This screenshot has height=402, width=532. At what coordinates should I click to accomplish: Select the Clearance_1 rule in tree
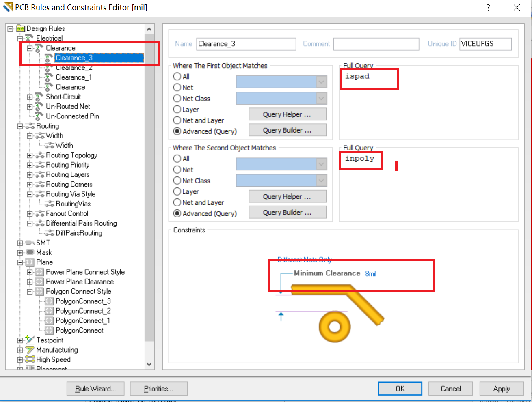coord(74,77)
